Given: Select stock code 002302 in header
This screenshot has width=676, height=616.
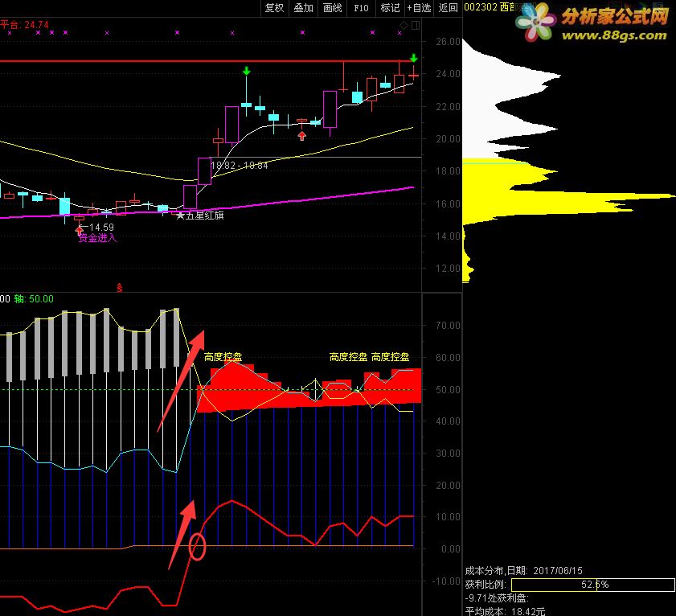Looking at the screenshot, I should (x=480, y=7).
